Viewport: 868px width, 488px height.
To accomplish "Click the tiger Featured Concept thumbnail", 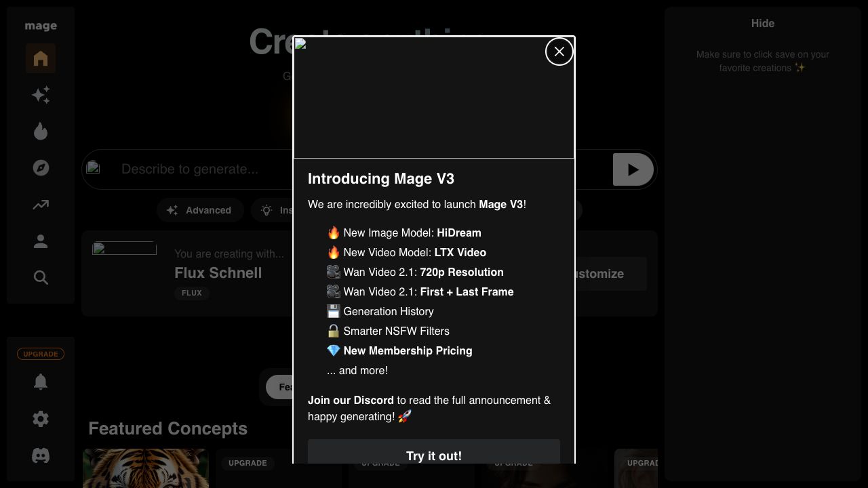I will pyautogui.click(x=146, y=468).
